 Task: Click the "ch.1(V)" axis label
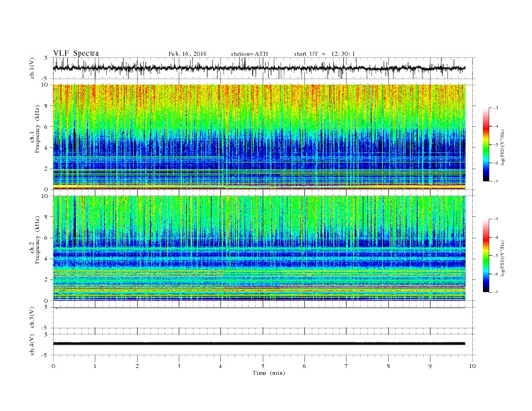(32, 68)
